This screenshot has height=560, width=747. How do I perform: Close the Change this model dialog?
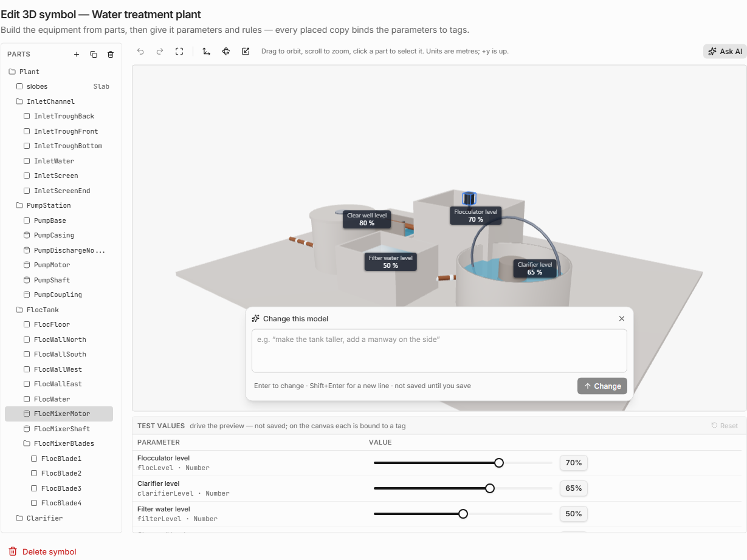(x=622, y=319)
